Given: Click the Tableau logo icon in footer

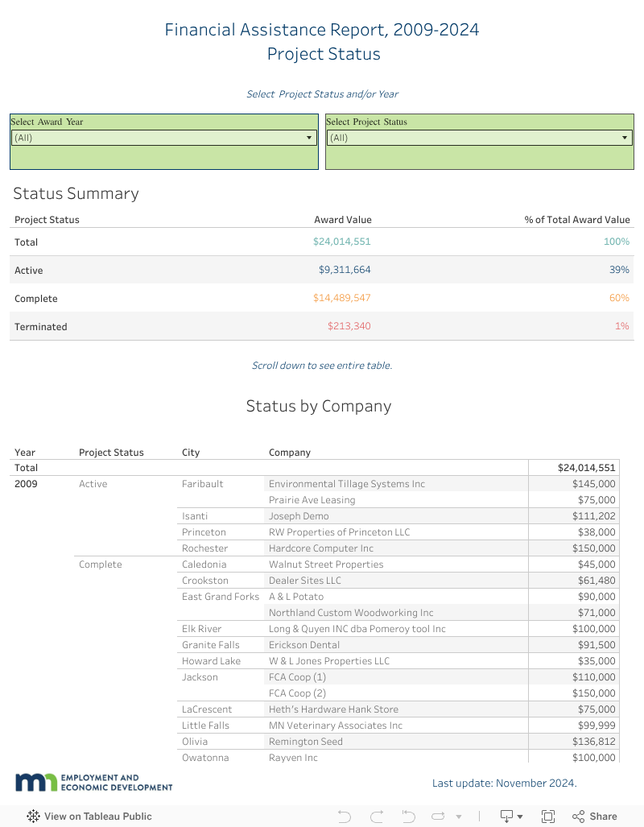Looking at the screenshot, I should 33,816.
